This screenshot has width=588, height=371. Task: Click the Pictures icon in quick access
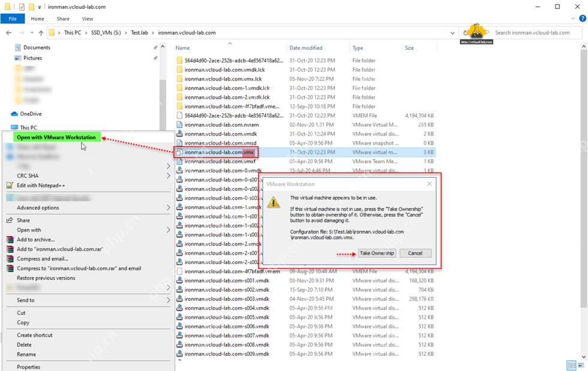tap(17, 58)
